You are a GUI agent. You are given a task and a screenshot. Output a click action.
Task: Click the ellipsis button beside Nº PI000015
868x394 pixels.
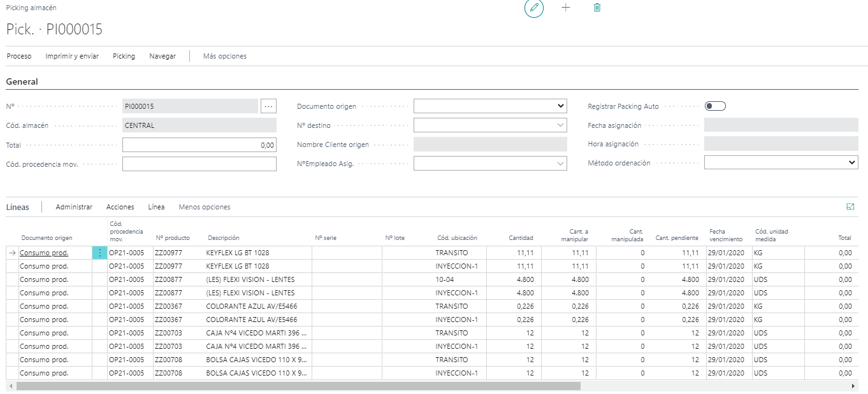[x=268, y=106]
